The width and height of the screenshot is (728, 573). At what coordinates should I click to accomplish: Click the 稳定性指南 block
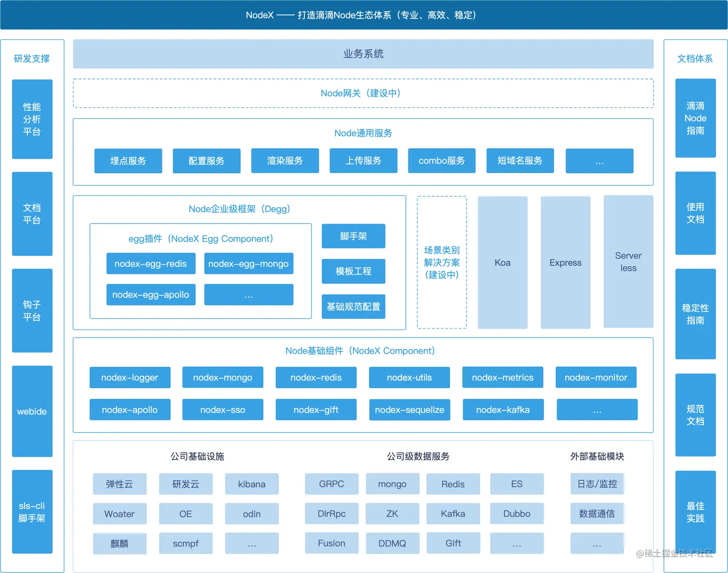click(x=695, y=314)
